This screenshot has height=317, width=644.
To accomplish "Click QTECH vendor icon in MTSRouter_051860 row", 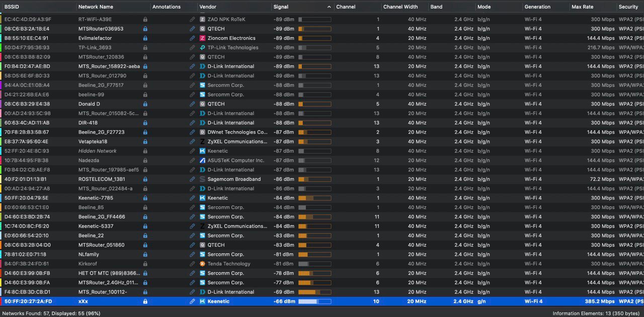I will (x=202, y=245).
